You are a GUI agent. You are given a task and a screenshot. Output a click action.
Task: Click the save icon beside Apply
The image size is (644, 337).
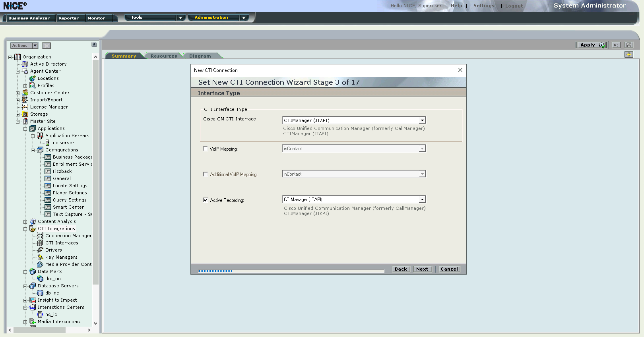point(628,45)
